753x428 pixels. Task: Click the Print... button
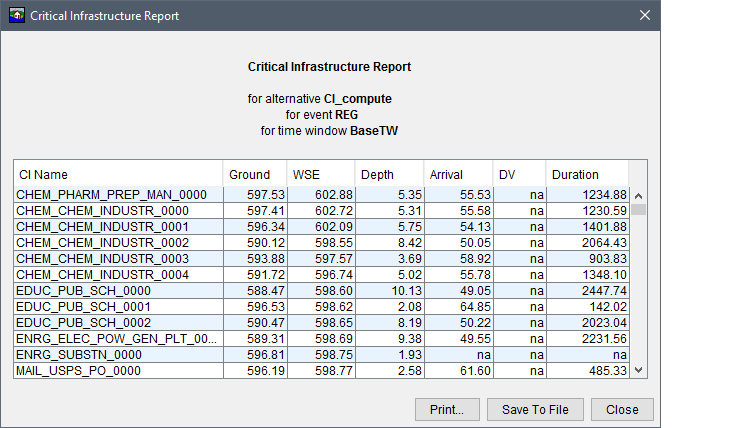[x=447, y=409]
